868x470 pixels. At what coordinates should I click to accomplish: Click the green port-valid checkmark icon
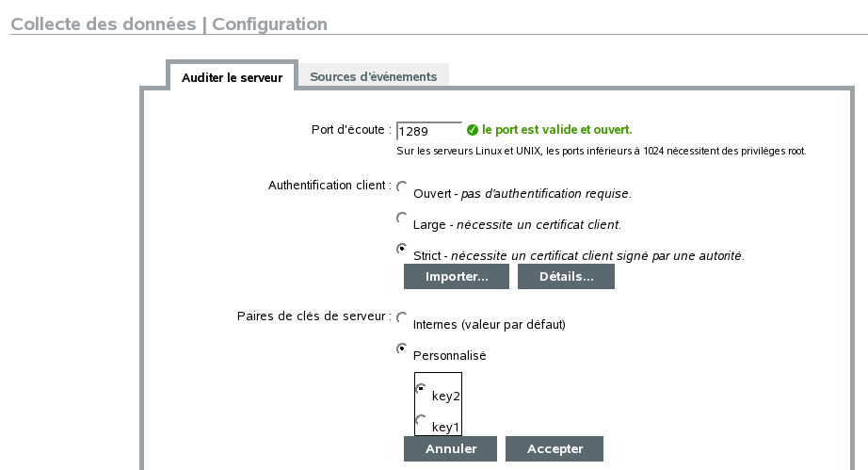point(473,130)
